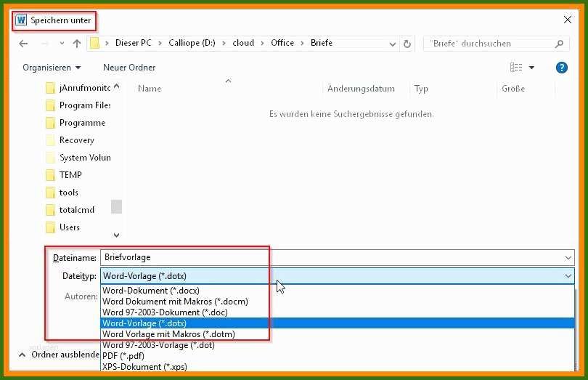The width and height of the screenshot is (588, 380).
Task: Choose Word 97-2003-Vorlage (*.dot)
Action: [337, 345]
